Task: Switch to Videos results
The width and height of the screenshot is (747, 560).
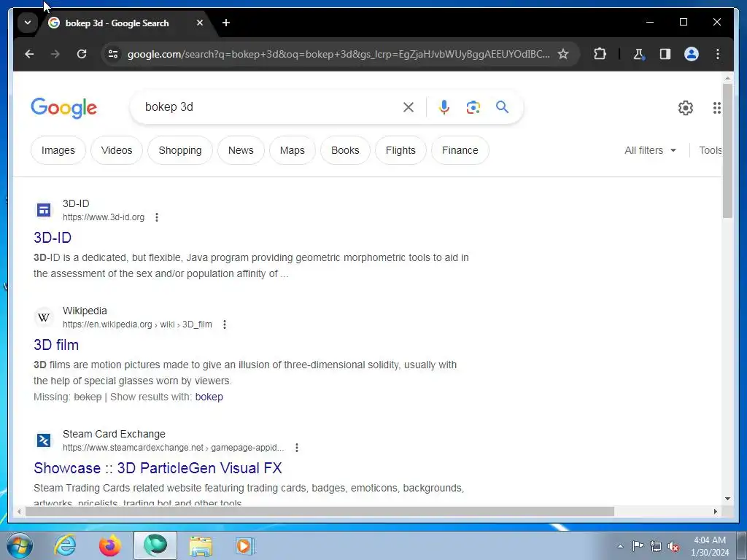Action: (x=117, y=150)
